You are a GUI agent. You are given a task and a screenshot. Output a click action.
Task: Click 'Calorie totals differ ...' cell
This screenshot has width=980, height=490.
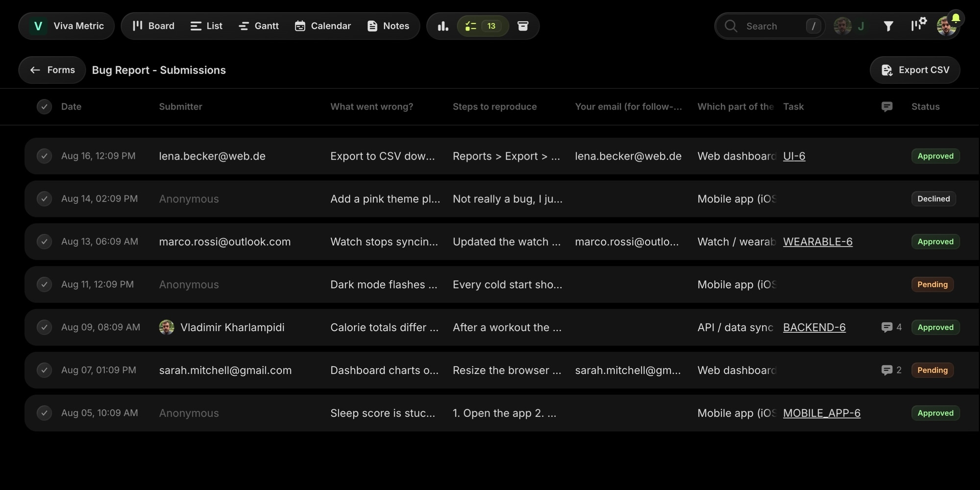pos(385,327)
